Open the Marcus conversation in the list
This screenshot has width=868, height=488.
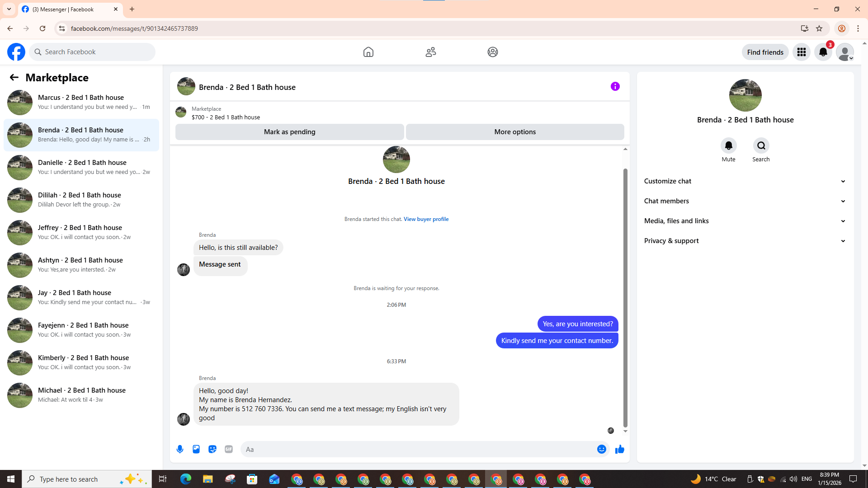pyautogui.click(x=81, y=102)
